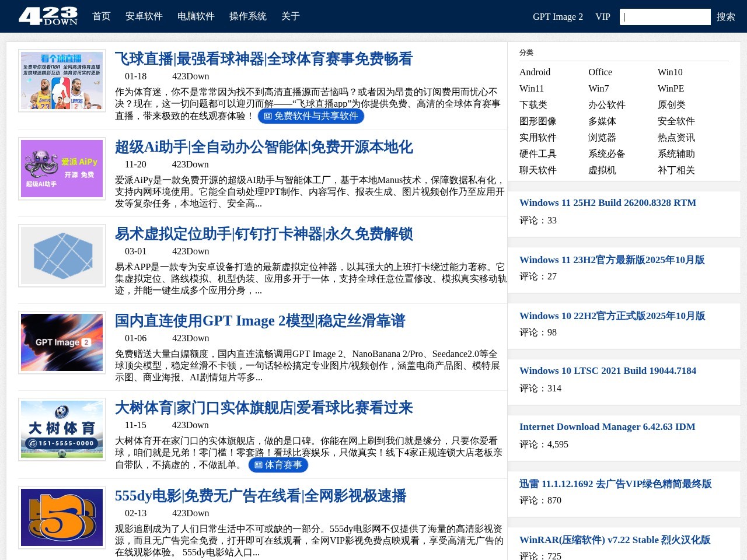The image size is (747, 560).
Task: Click the 评论：314 comment count
Action: pos(540,388)
